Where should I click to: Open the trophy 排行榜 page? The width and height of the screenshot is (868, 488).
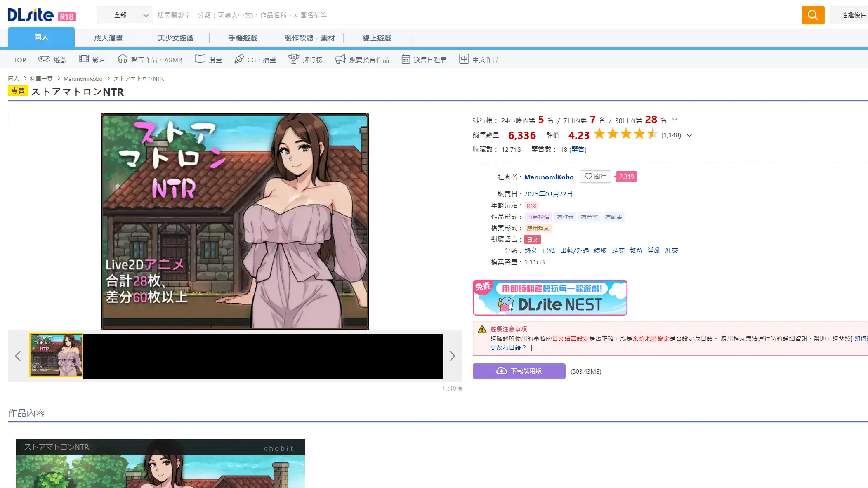pyautogui.click(x=305, y=59)
